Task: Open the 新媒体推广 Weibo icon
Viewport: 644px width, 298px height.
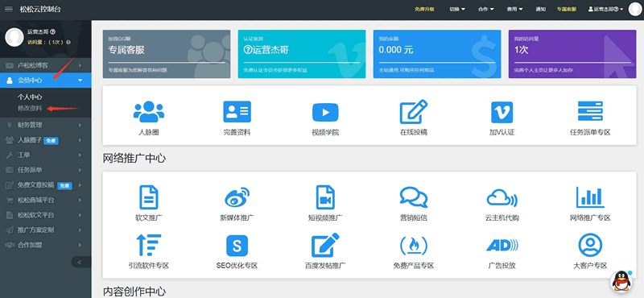Action: point(237,197)
